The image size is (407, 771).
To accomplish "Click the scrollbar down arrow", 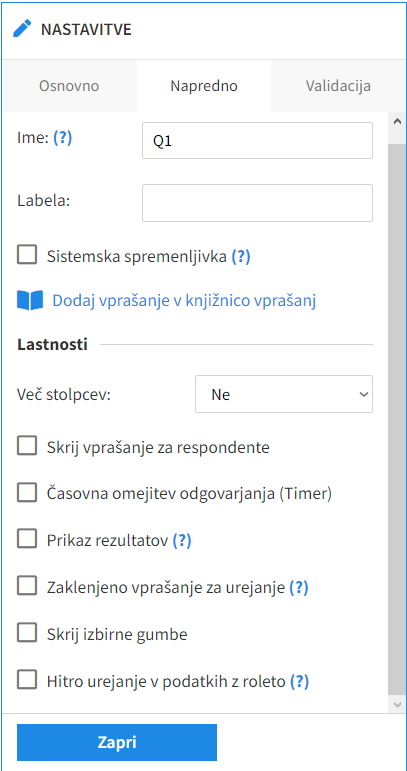I will [x=398, y=705].
